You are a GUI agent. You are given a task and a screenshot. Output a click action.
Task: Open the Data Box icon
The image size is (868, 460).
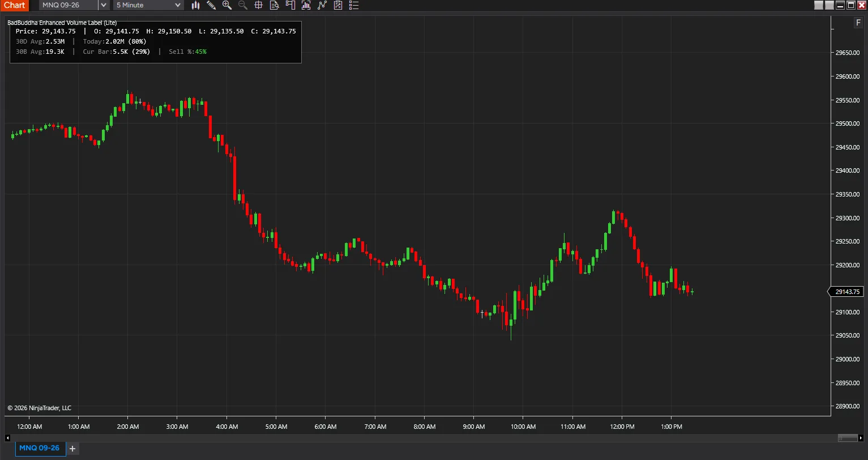tap(275, 5)
